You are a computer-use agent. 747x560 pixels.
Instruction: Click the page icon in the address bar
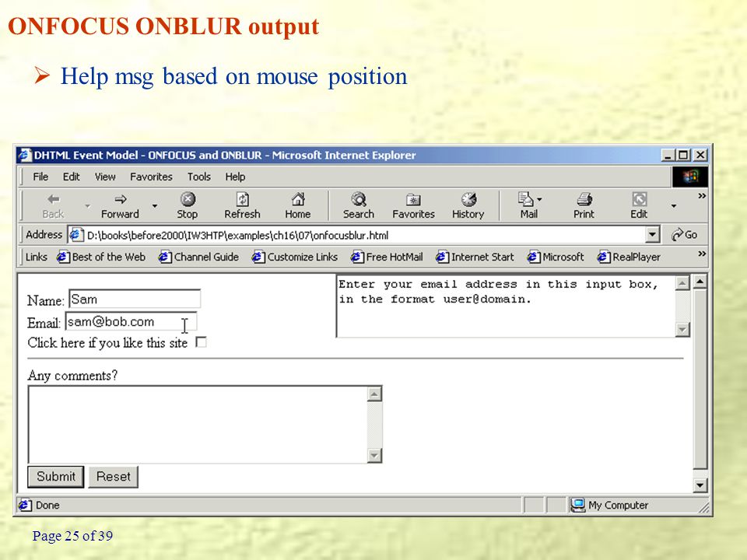75,235
